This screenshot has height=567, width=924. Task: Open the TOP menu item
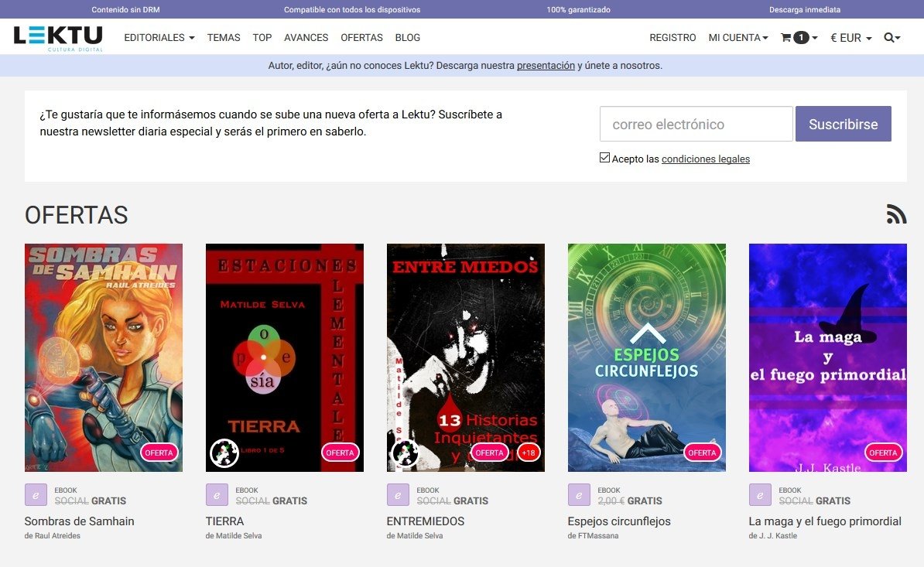pyautogui.click(x=262, y=38)
